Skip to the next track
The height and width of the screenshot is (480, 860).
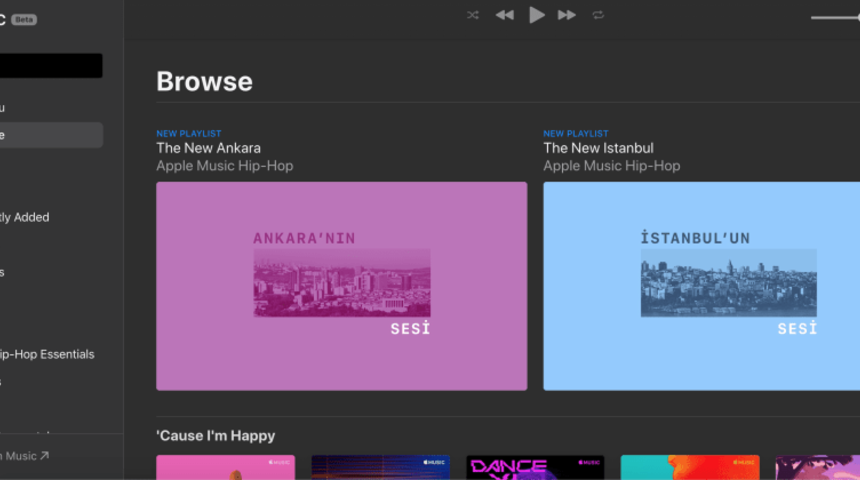(567, 15)
